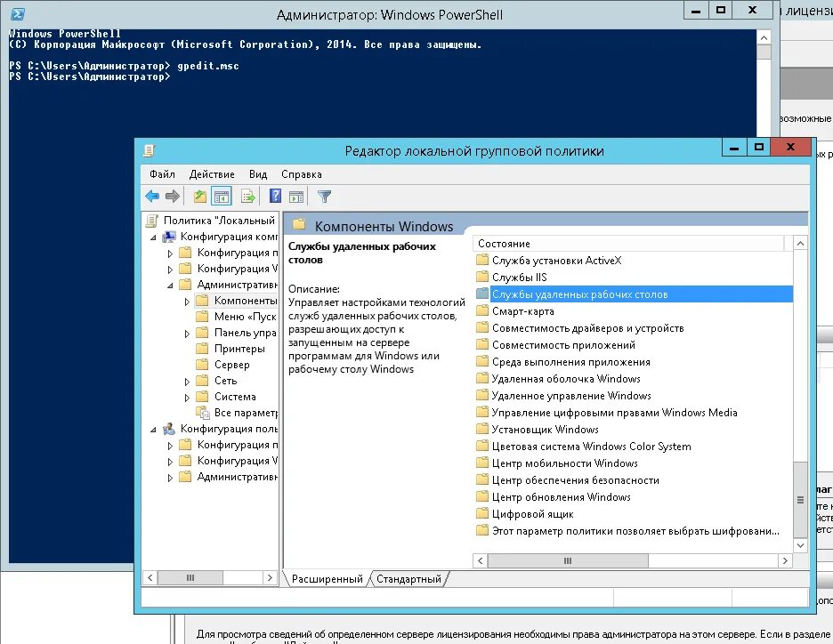This screenshot has height=644, width=833.
Task: Click the Back arrow toolbar icon
Action: click(x=152, y=197)
